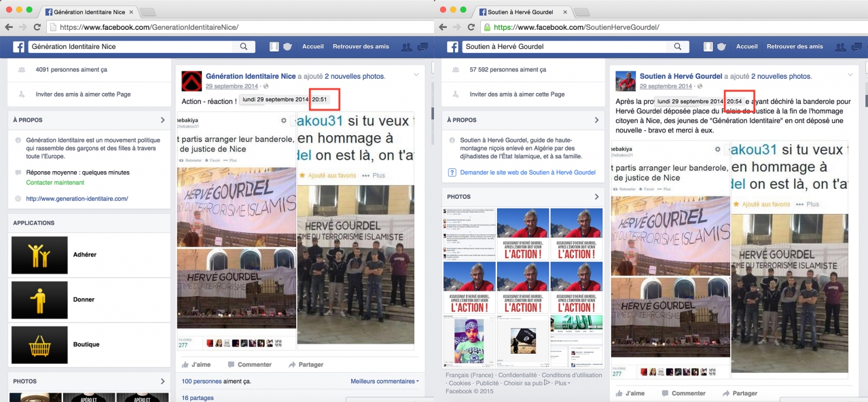Image resolution: width=868 pixels, height=402 pixels.
Task: Click Accueil in the left Facebook bar
Action: coord(313,47)
